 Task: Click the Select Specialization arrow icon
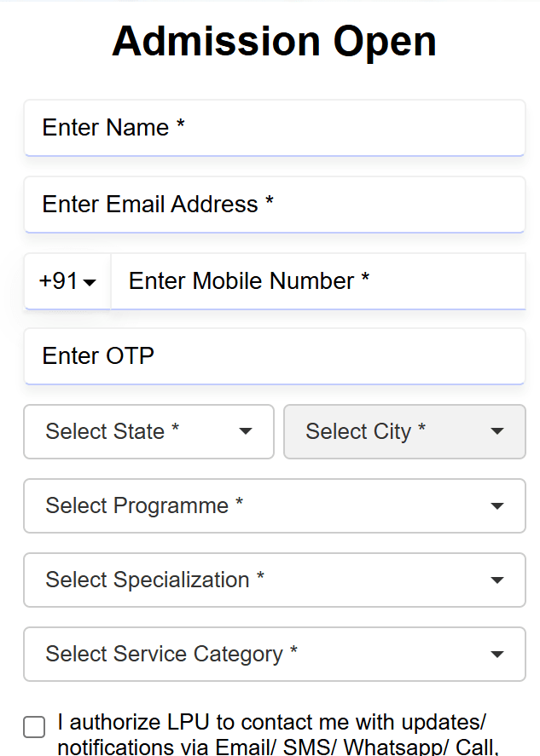pos(497,580)
